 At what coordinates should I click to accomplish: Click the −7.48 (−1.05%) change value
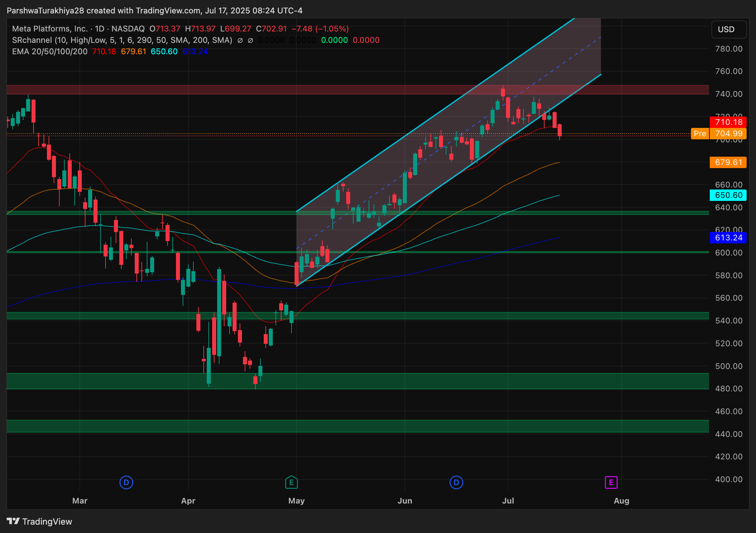tap(320, 29)
